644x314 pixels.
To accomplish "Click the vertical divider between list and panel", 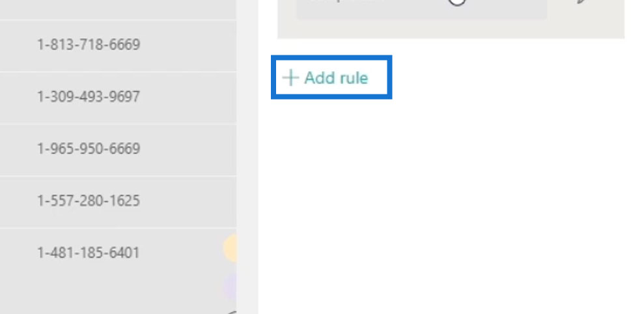I will (x=247, y=157).
